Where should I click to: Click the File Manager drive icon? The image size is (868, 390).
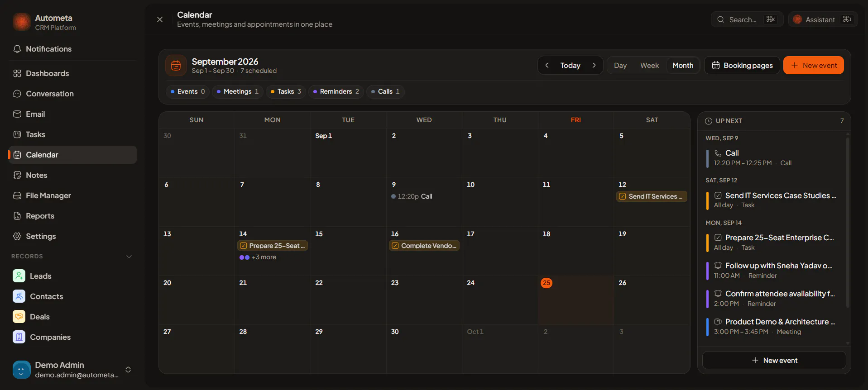click(x=17, y=195)
